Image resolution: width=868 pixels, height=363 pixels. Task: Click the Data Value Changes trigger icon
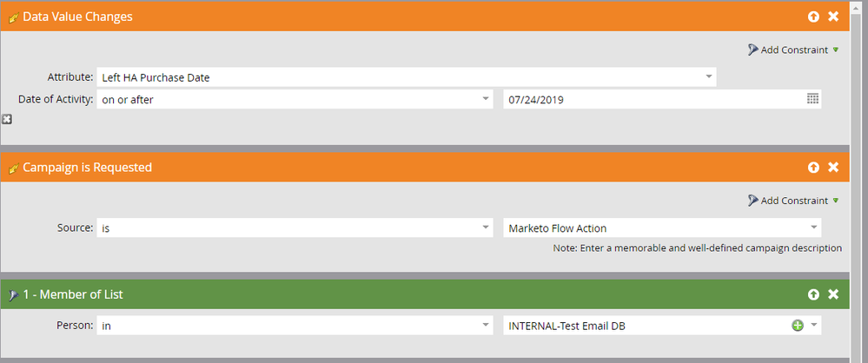pyautogui.click(x=13, y=17)
